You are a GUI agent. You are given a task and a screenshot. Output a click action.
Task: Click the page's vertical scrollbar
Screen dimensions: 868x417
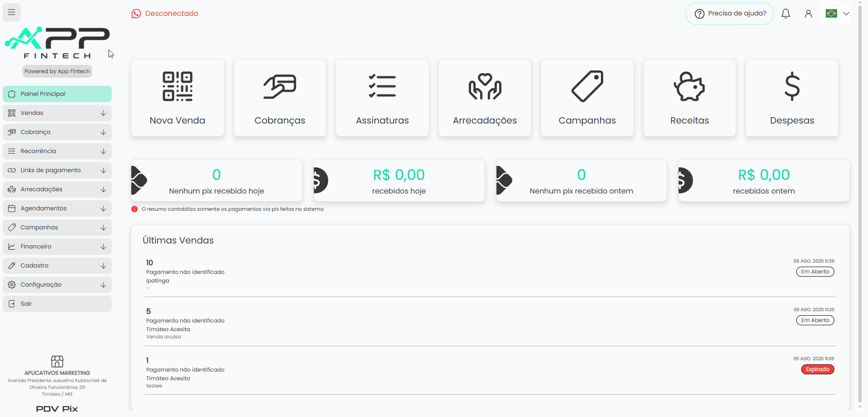click(860, 204)
